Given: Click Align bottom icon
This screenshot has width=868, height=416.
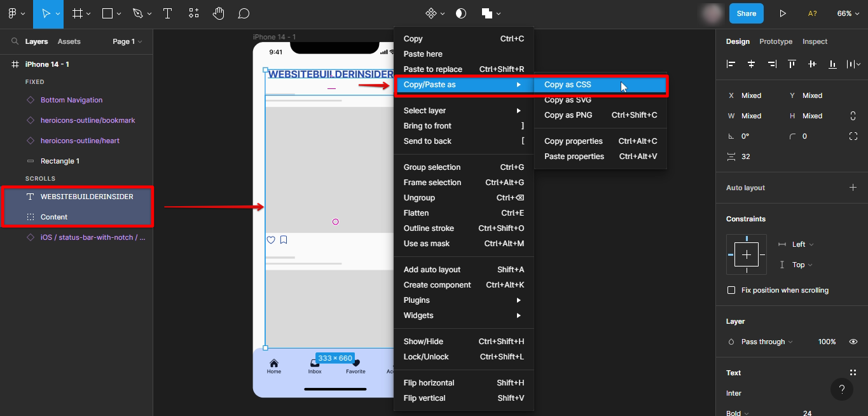Looking at the screenshot, I should pyautogui.click(x=832, y=64).
